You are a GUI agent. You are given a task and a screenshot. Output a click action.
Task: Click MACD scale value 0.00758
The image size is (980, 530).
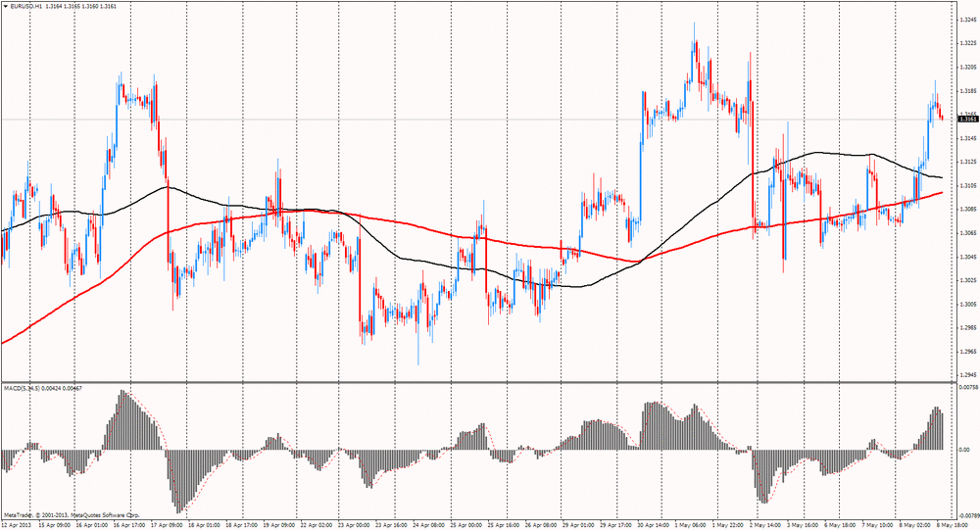967,387
